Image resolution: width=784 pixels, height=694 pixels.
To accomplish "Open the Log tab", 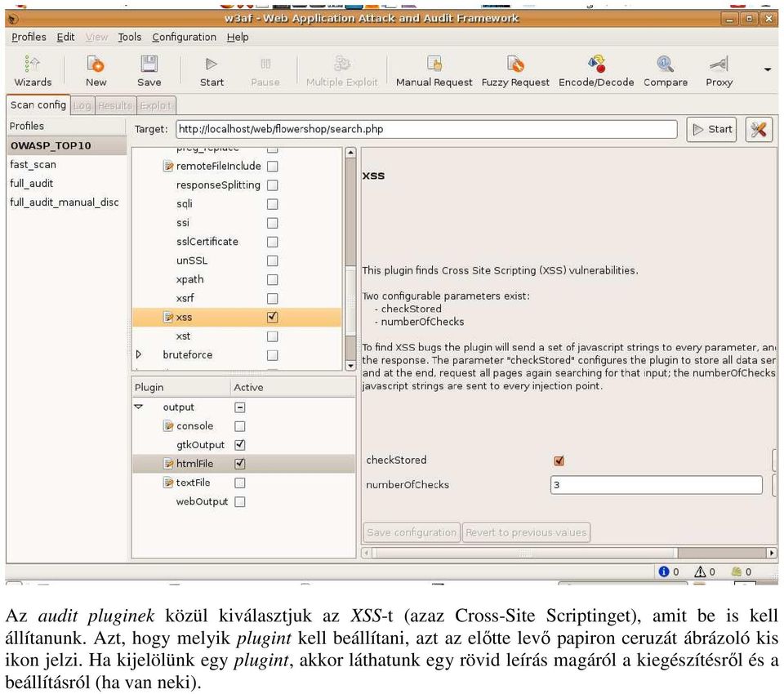I will pos(82,105).
